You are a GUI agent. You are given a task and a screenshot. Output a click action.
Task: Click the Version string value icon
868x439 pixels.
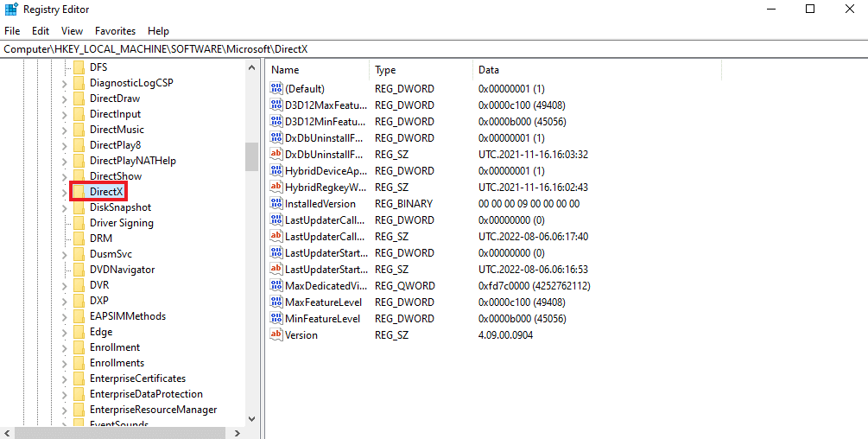(x=276, y=335)
